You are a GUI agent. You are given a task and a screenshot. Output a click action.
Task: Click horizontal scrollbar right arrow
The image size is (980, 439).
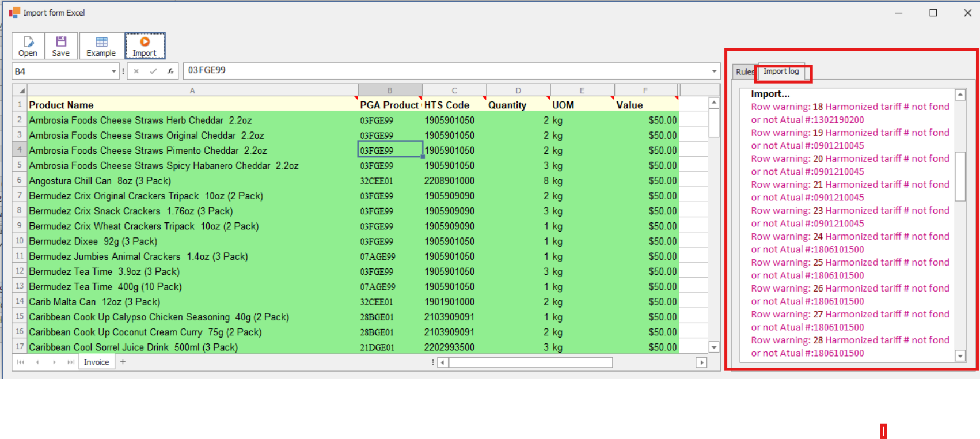click(x=701, y=362)
